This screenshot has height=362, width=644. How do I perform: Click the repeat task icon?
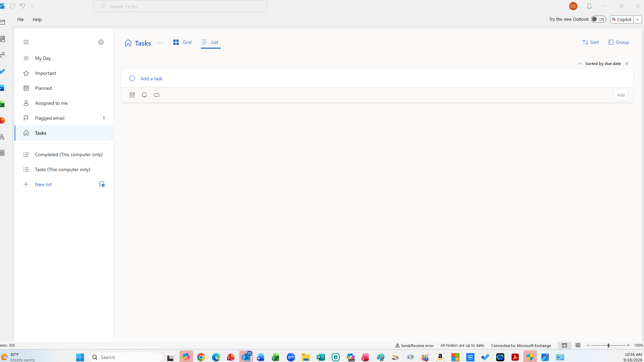(157, 95)
